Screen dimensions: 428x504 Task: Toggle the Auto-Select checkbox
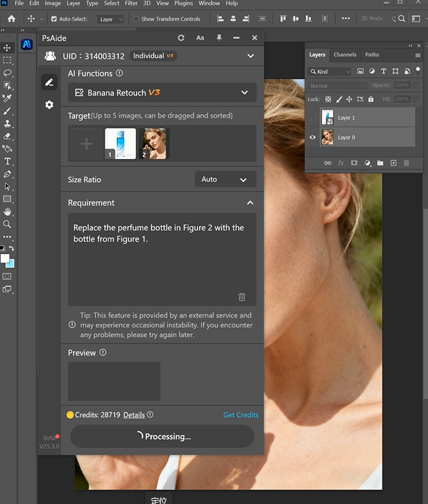click(x=54, y=19)
